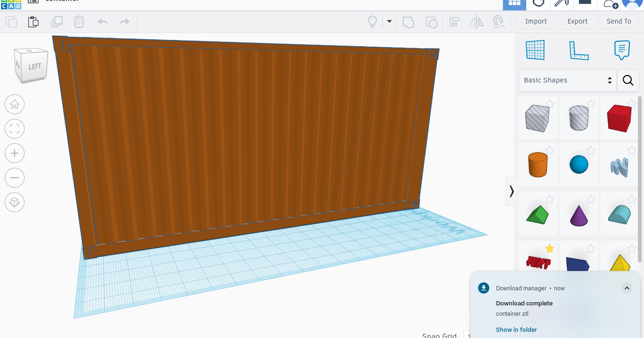This screenshot has width=644, height=338.
Task: Click the Show in folder link
Action: (x=516, y=329)
